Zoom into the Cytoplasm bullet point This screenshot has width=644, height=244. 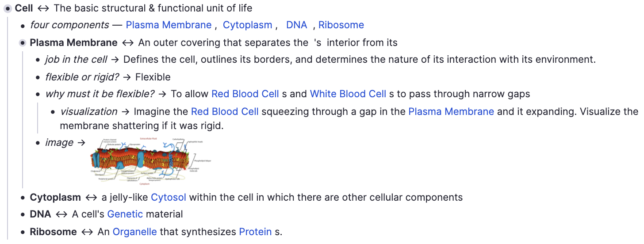tap(23, 198)
